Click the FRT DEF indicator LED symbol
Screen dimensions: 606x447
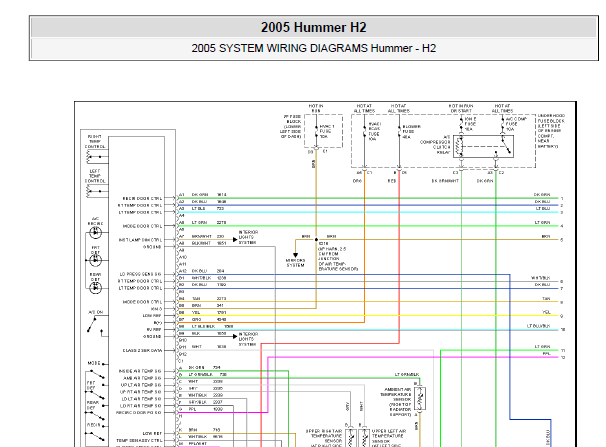point(95,260)
